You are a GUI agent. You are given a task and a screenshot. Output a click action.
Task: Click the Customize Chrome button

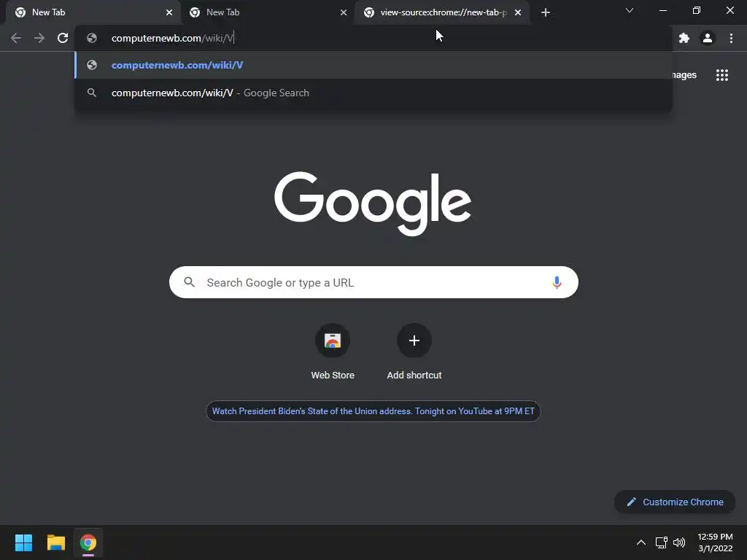[x=675, y=502]
